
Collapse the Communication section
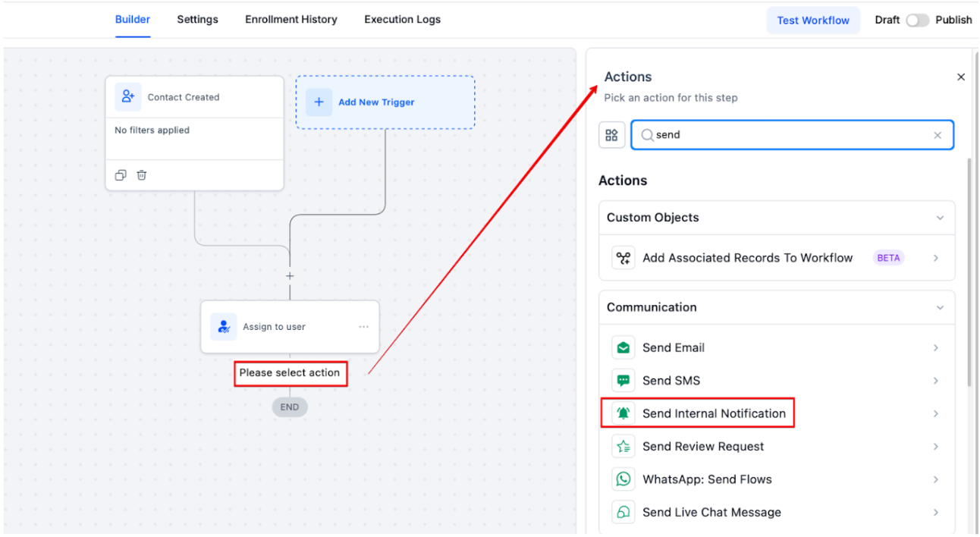(x=940, y=308)
